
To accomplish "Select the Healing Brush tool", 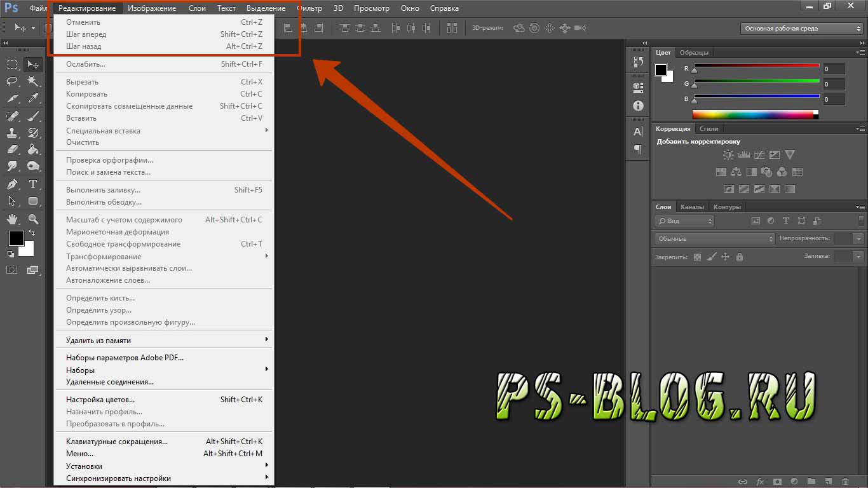I will 12,116.
